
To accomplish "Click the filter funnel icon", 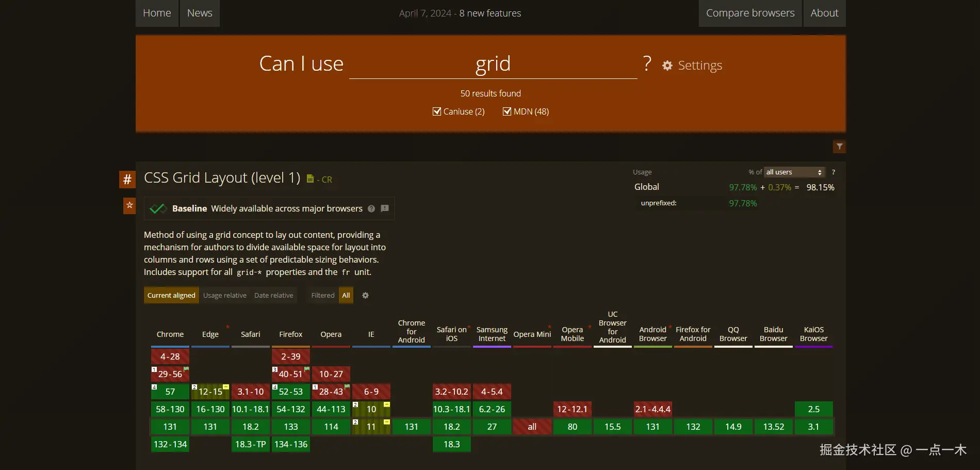I will pyautogui.click(x=840, y=147).
